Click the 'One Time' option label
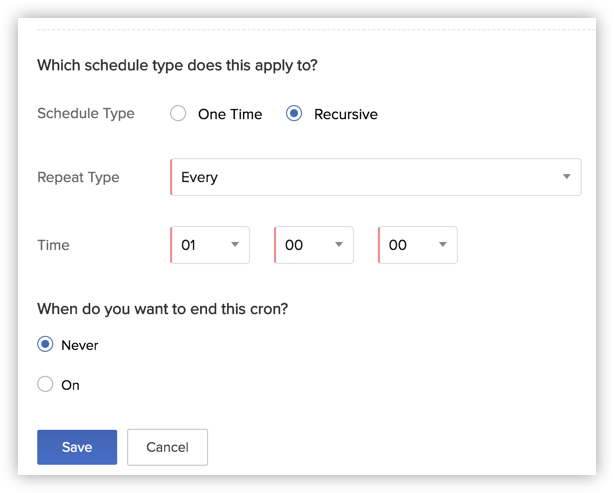 point(230,114)
